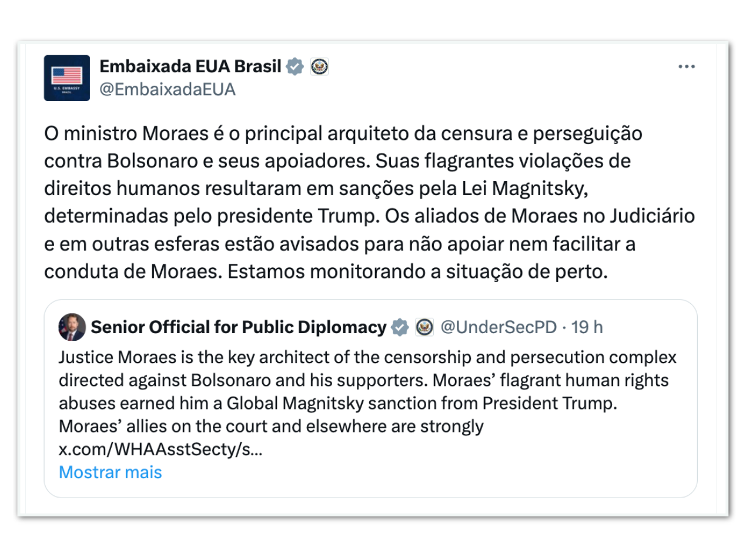
Task: Open the x.com/WHAAsstSecty link
Action: (160, 449)
